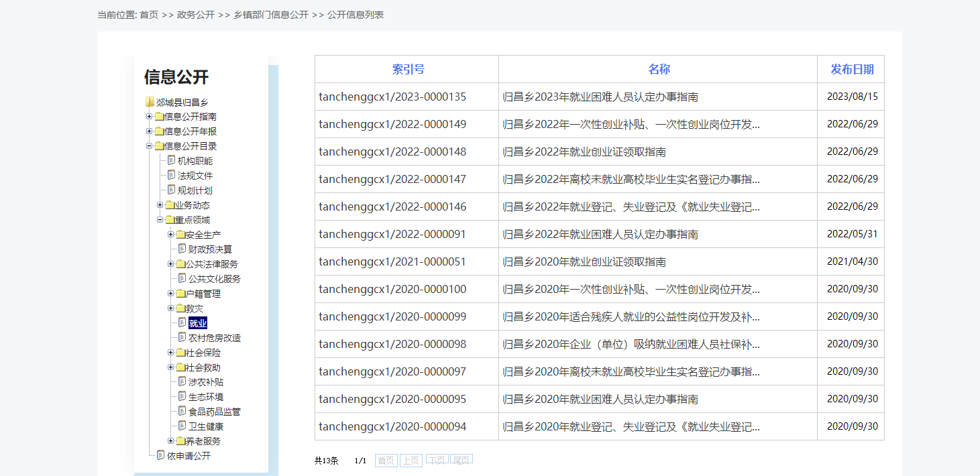Screen dimensions: 980x476
Task: Click the 名称 column header
Action: 659,69
